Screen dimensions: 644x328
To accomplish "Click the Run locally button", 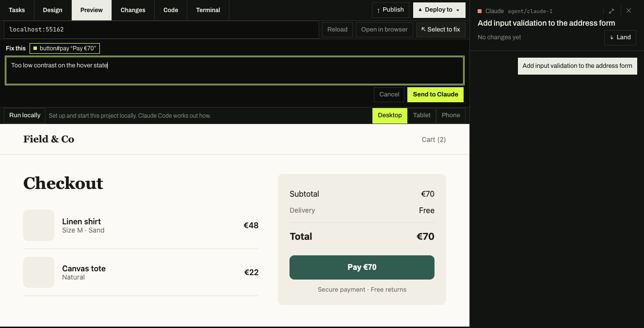I will 25,115.
